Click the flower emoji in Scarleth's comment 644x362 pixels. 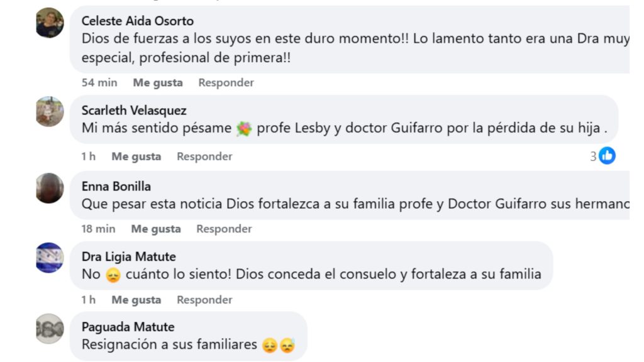245,128
